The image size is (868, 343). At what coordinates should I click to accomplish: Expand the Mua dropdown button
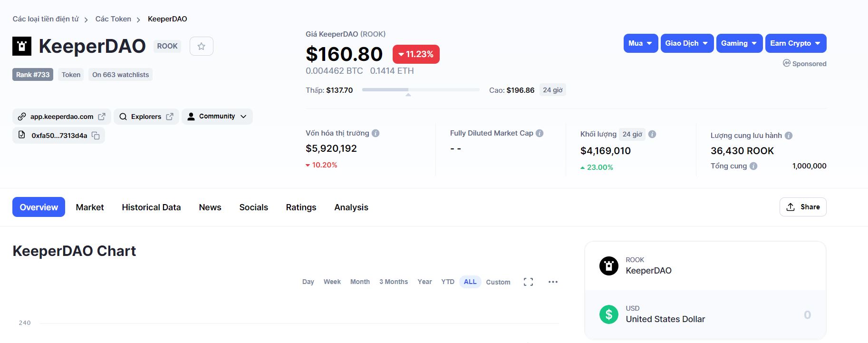pyautogui.click(x=640, y=43)
